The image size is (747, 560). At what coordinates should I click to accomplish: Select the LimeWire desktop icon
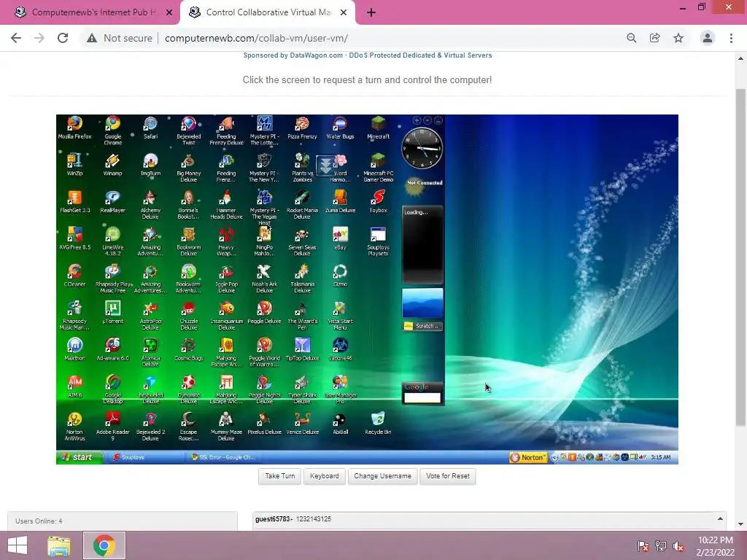pos(113,241)
